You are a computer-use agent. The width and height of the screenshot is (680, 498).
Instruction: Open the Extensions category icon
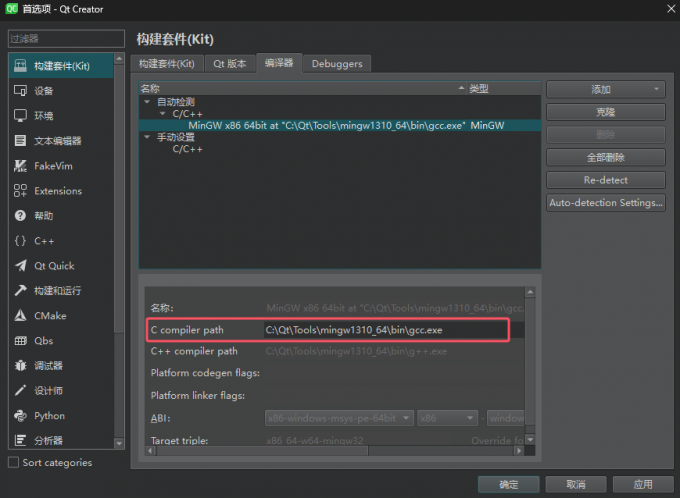(20, 191)
